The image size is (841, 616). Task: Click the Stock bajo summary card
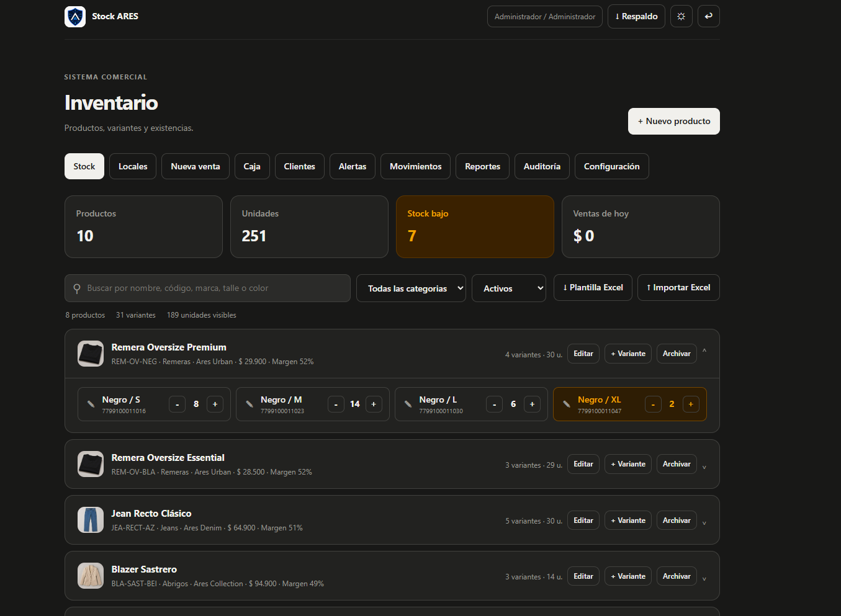(475, 226)
